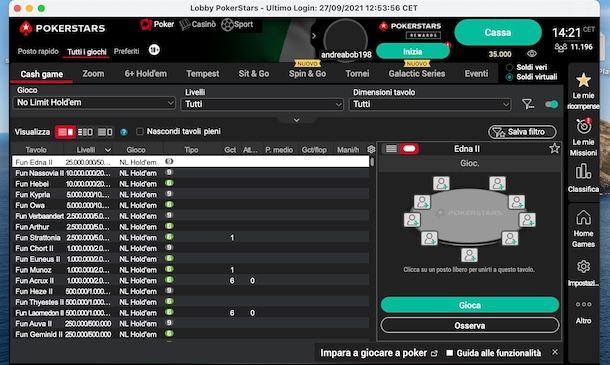Switch preview panel to table view
610x365 pixels.
[x=409, y=149]
